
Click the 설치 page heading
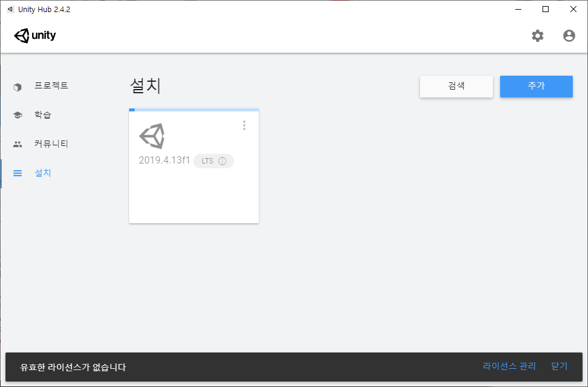coord(145,86)
